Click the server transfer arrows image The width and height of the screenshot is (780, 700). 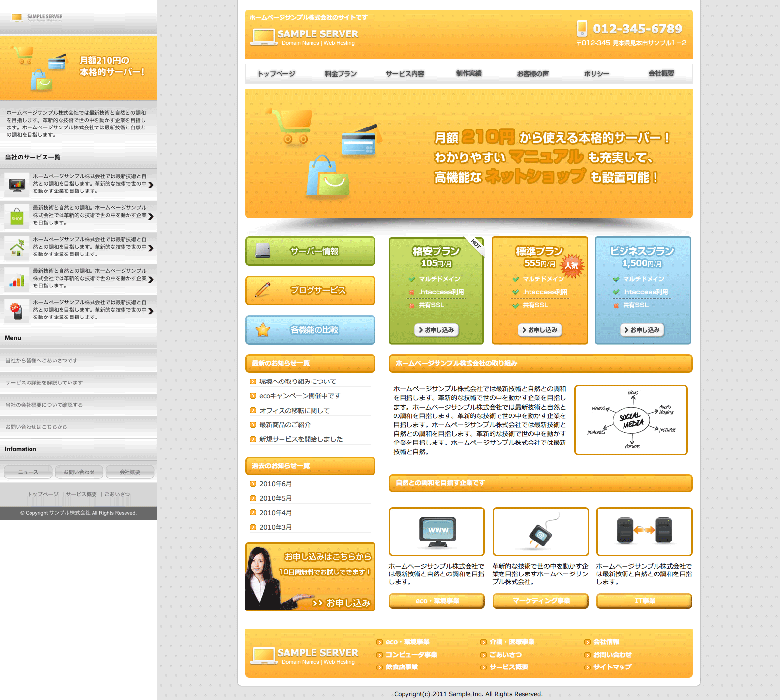(x=644, y=531)
